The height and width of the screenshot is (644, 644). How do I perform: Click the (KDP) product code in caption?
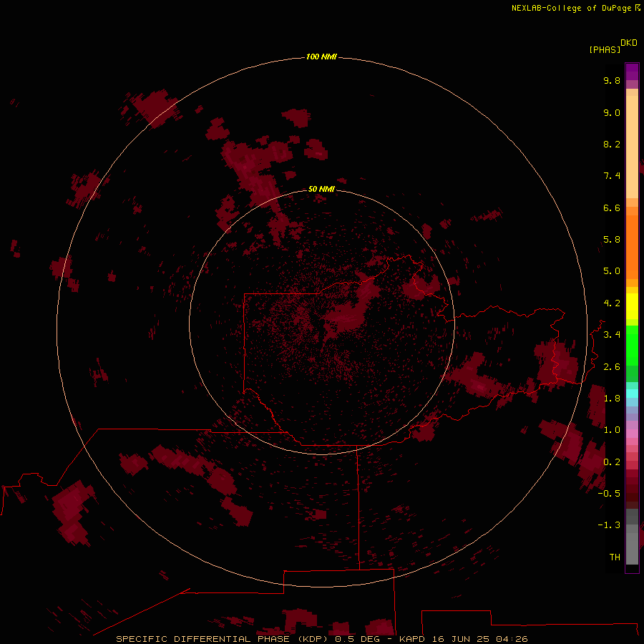click(x=314, y=639)
